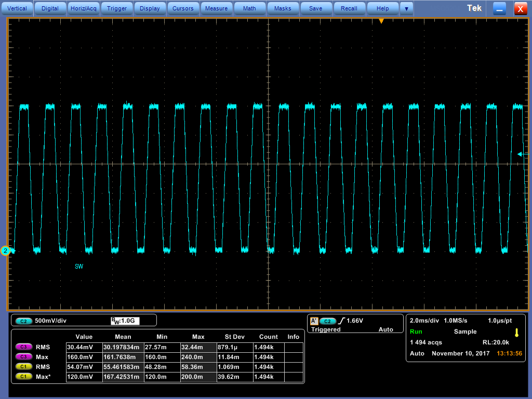Select the 879.1µ standard deviation cell
The width and height of the screenshot is (532, 399).
pyautogui.click(x=235, y=347)
